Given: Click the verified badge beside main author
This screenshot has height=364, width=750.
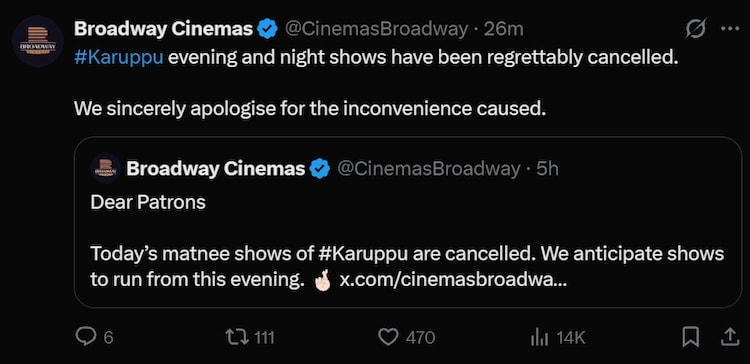Looking at the screenshot, I should pyautogui.click(x=268, y=30).
